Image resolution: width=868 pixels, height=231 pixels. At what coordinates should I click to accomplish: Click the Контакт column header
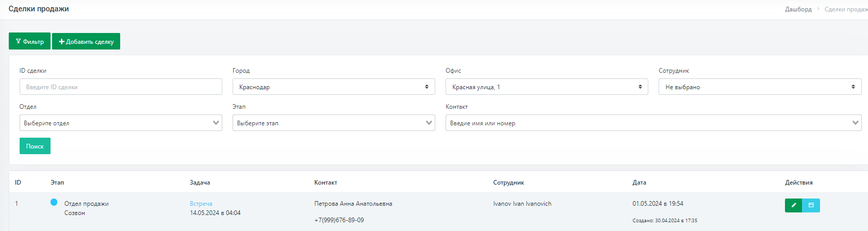click(x=325, y=183)
